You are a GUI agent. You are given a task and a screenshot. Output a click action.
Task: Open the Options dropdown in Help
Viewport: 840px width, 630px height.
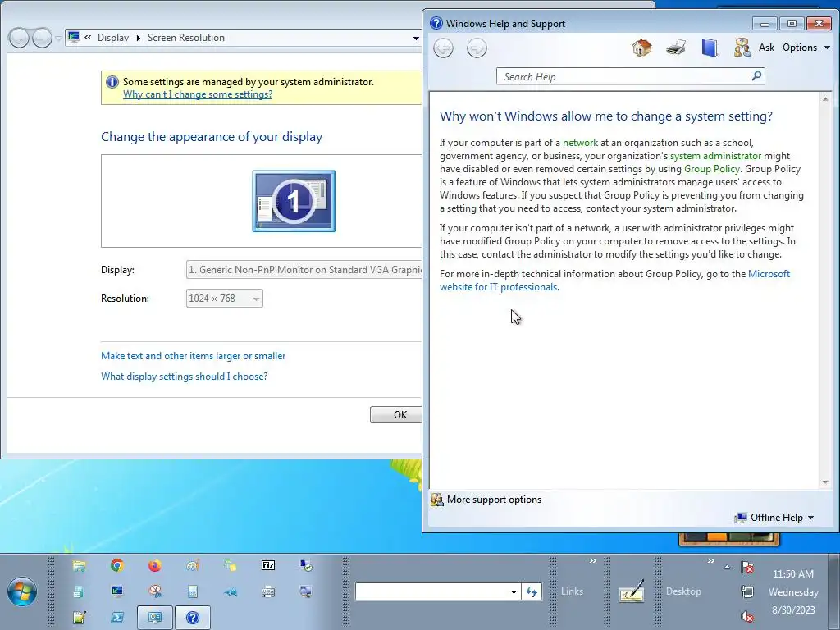coord(806,48)
